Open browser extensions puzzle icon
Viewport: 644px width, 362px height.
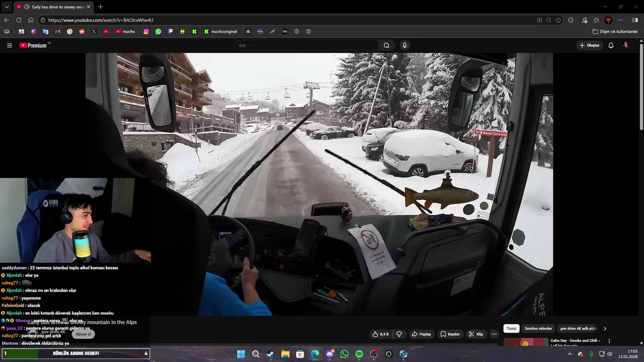(x=571, y=20)
